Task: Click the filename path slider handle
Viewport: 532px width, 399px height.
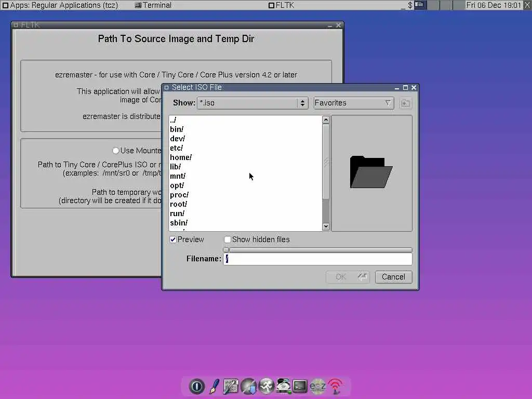Action: point(227,250)
